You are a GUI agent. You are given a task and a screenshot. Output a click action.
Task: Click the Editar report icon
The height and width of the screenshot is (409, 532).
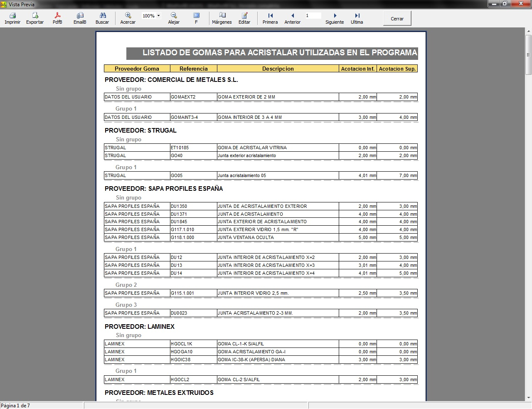pyautogui.click(x=244, y=15)
